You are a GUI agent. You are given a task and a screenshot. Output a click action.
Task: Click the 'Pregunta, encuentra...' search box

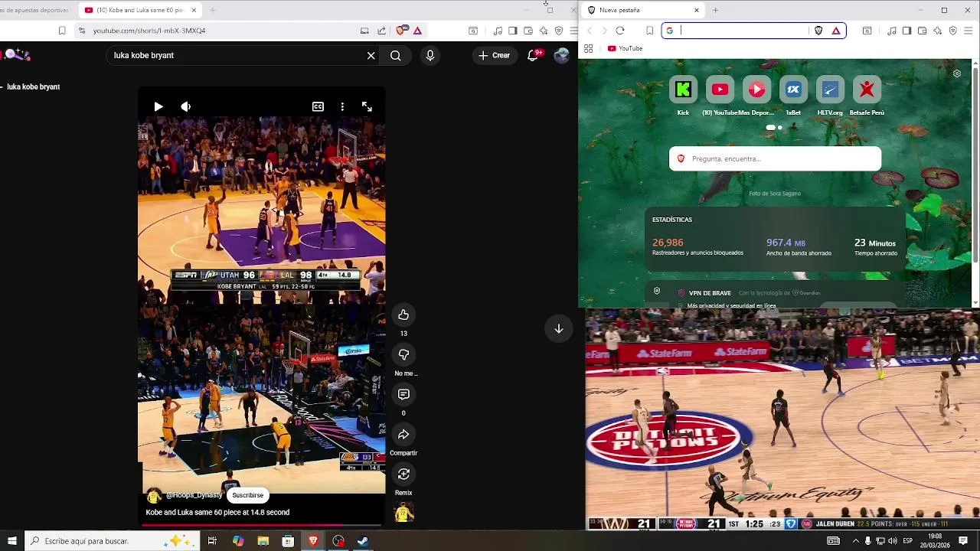click(x=775, y=158)
